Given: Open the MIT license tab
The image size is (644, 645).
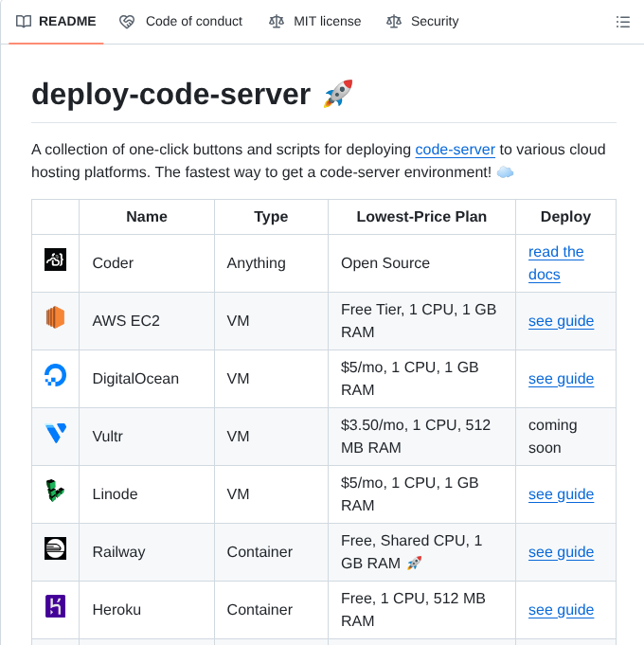Looking at the screenshot, I should 315,22.
